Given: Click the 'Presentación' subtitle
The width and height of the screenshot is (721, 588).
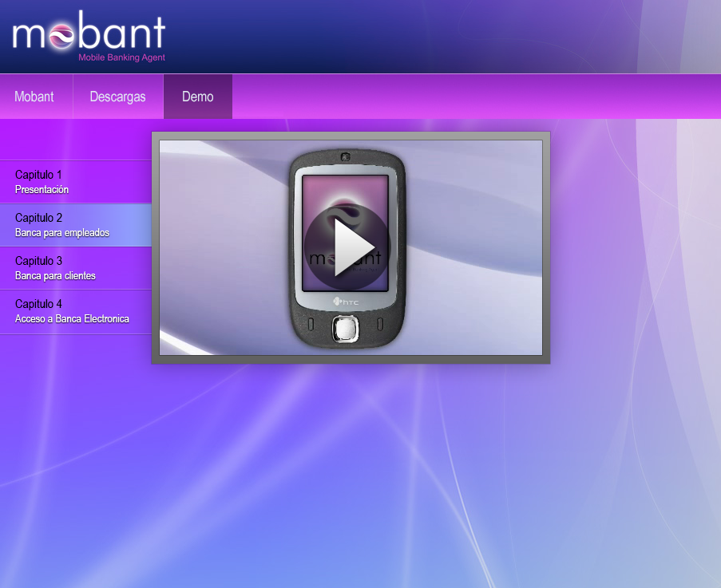Looking at the screenshot, I should (42, 190).
